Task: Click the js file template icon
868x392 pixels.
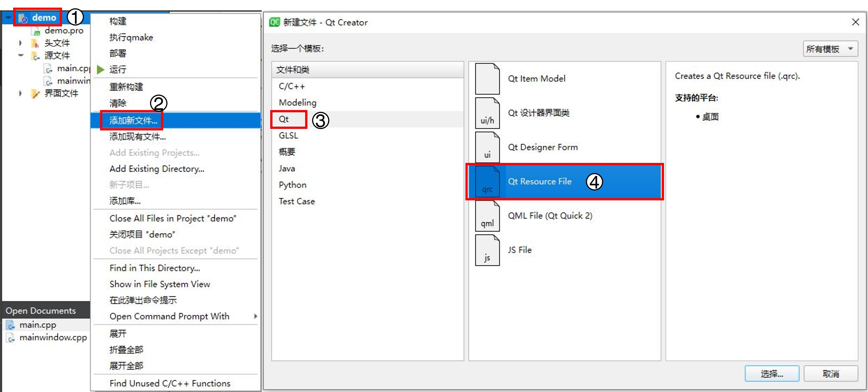Action: click(487, 250)
